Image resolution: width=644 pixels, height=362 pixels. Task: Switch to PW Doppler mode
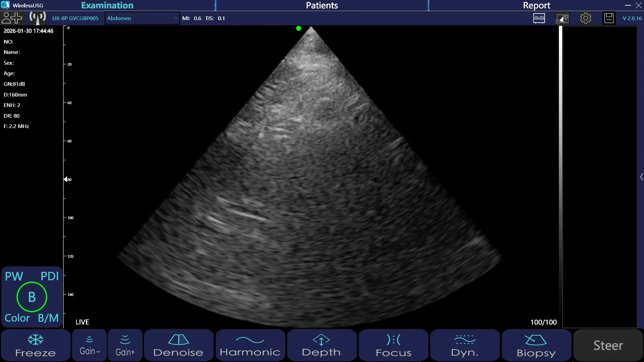(x=14, y=276)
